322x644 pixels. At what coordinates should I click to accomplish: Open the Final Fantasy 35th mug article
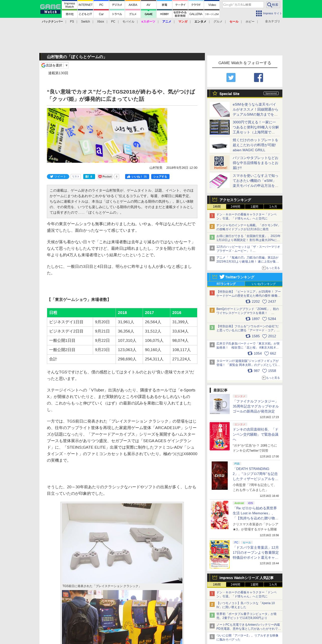click(x=256, y=406)
